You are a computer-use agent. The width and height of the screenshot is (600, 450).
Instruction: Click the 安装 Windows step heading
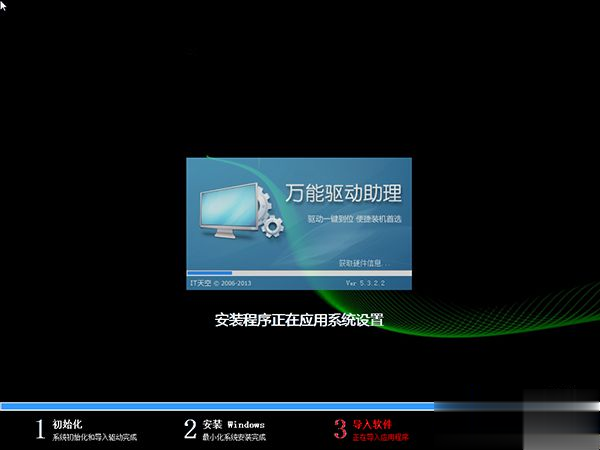pyautogui.click(x=233, y=424)
